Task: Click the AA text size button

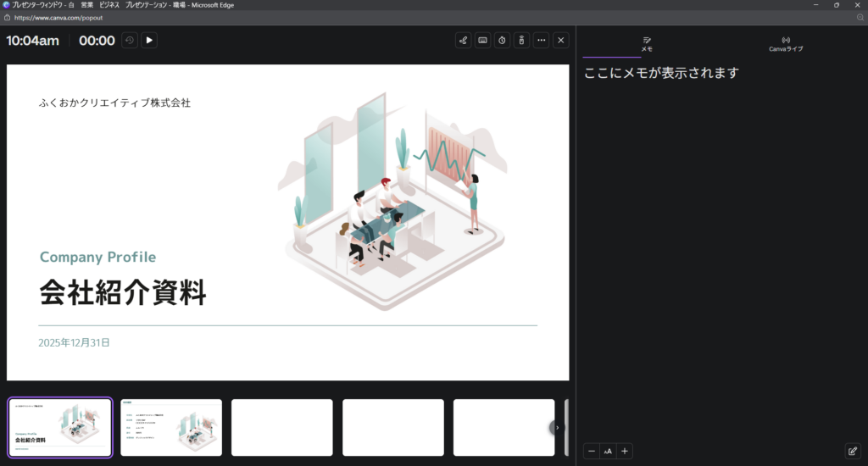Action: click(608, 451)
